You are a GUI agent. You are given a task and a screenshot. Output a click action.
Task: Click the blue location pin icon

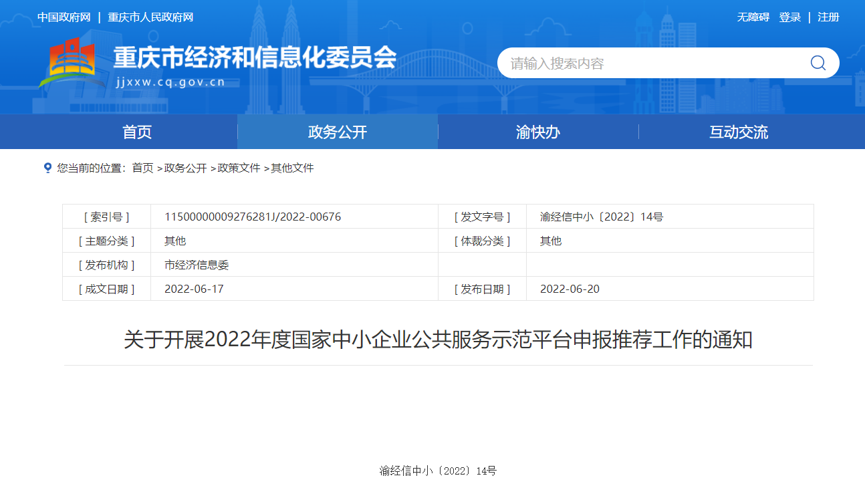47,168
